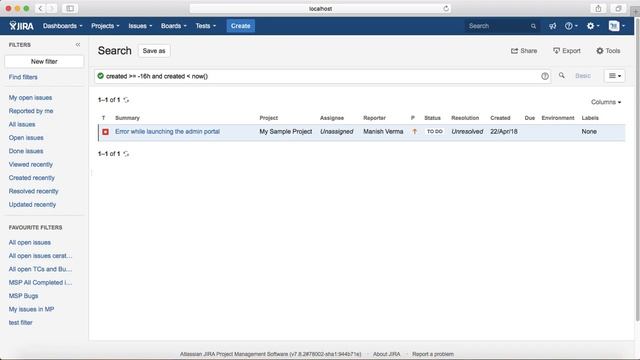
Task: Reload the page in browser
Action: click(446, 8)
